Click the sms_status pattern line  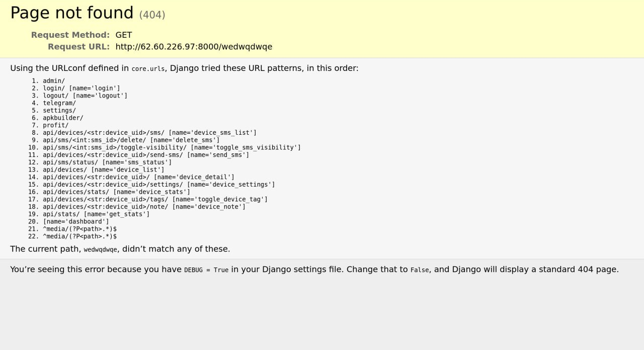tap(107, 162)
